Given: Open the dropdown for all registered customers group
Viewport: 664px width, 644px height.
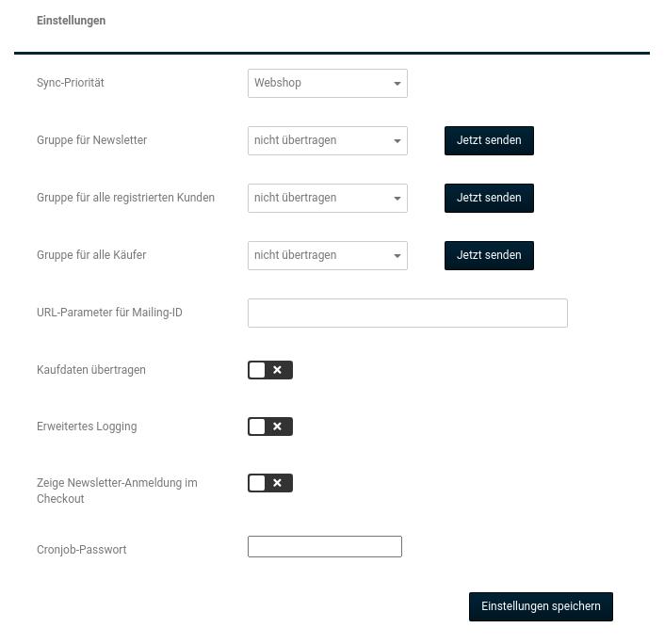Looking at the screenshot, I should [327, 198].
